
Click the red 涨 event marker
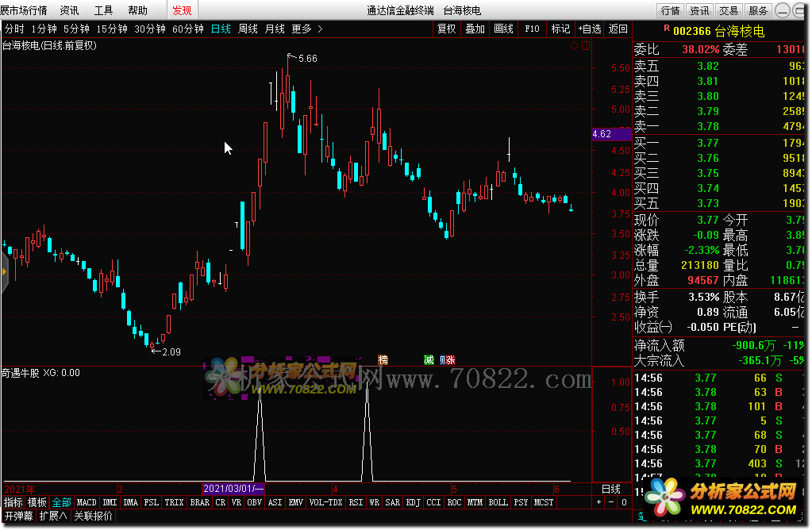[451, 359]
